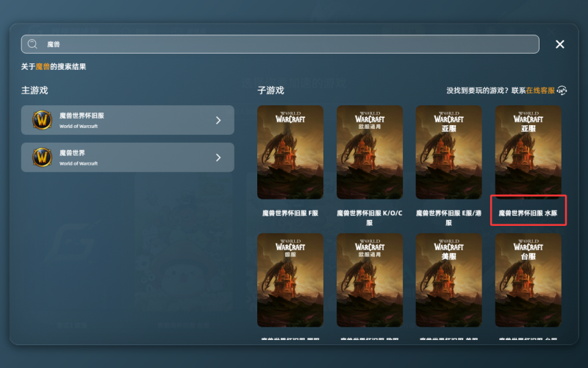Click the 子游戏 section heading
This screenshot has height=368, width=588.
(270, 91)
